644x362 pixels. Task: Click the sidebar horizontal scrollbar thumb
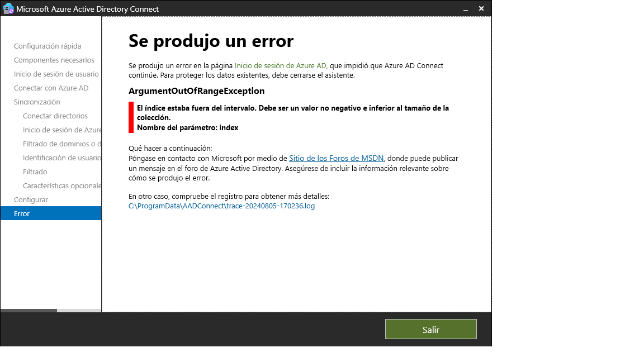tap(29, 311)
